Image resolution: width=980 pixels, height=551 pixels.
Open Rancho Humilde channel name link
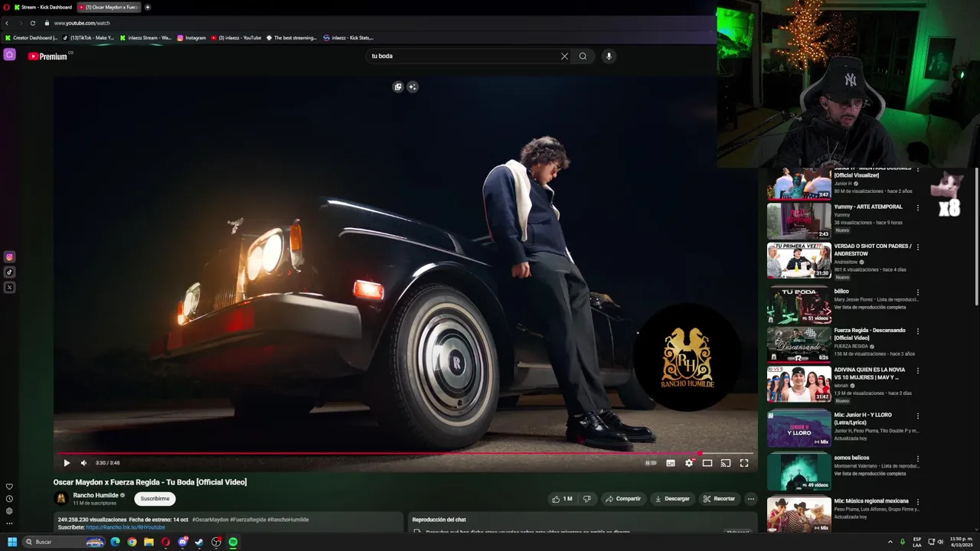(x=96, y=495)
